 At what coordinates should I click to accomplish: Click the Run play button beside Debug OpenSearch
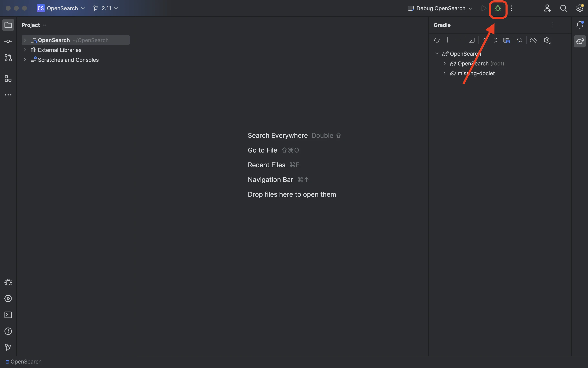coord(484,8)
